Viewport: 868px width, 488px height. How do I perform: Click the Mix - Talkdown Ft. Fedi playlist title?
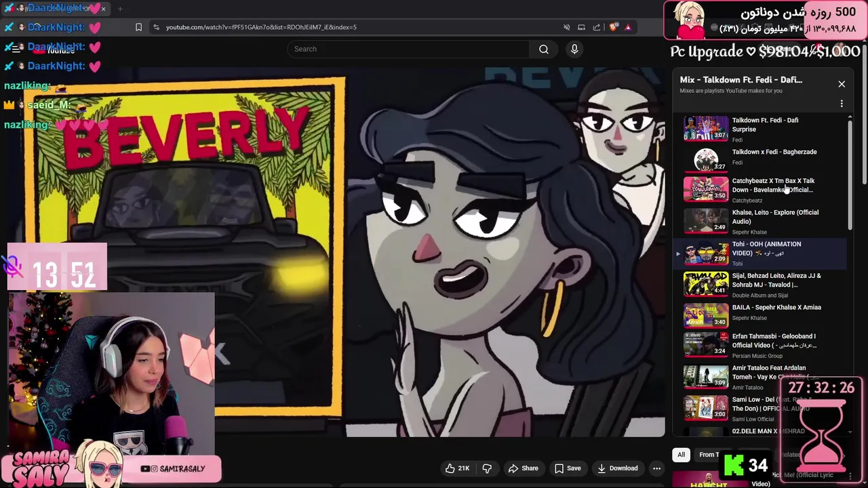pos(741,80)
